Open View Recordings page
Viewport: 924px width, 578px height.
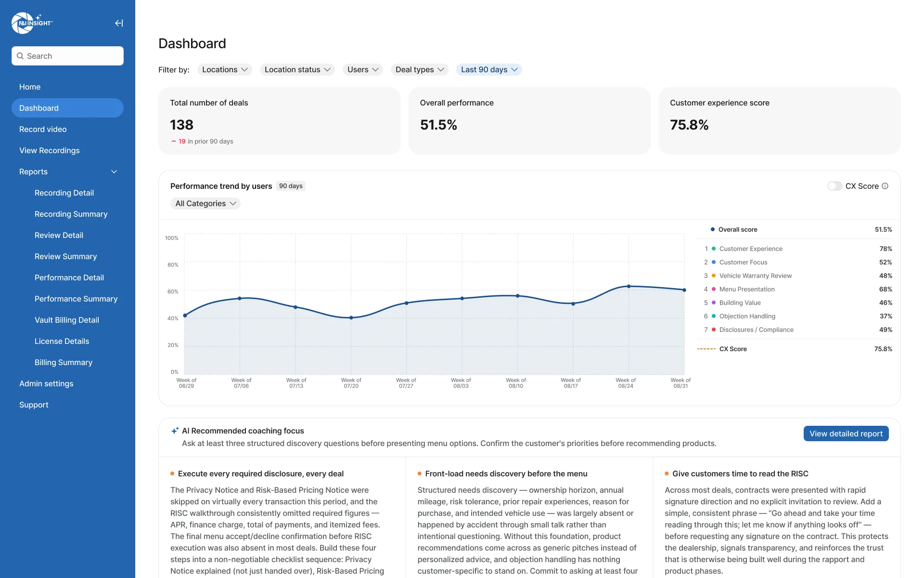point(67,150)
